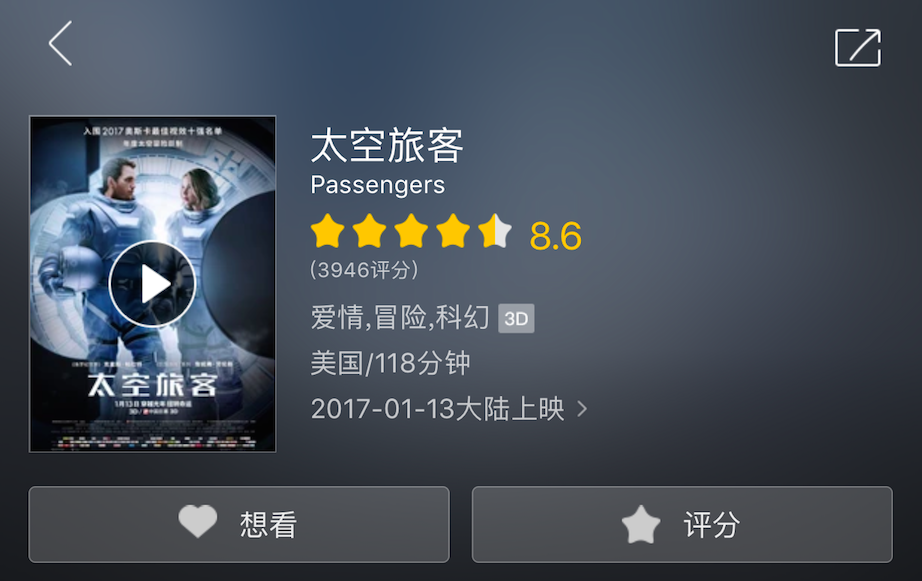This screenshot has width=922, height=581.
Task: Tap the 3D format badge
Action: coord(516,319)
